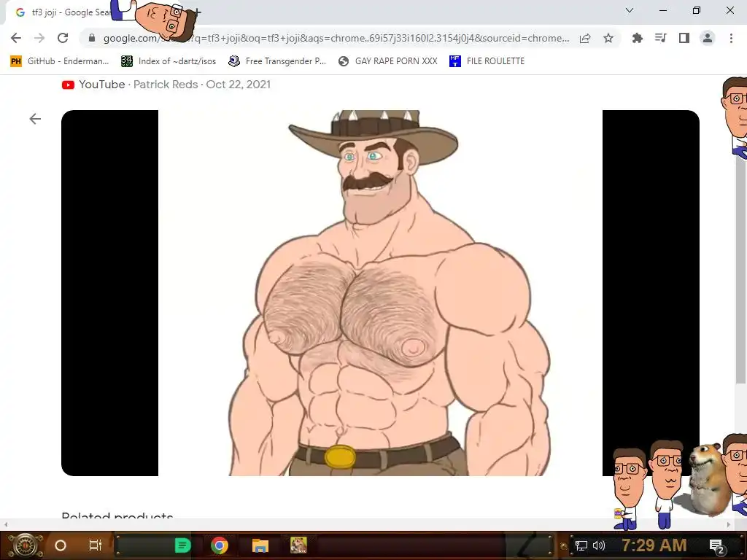Open the Start button on the taskbar
This screenshot has width=747, height=560.
[x=25, y=545]
